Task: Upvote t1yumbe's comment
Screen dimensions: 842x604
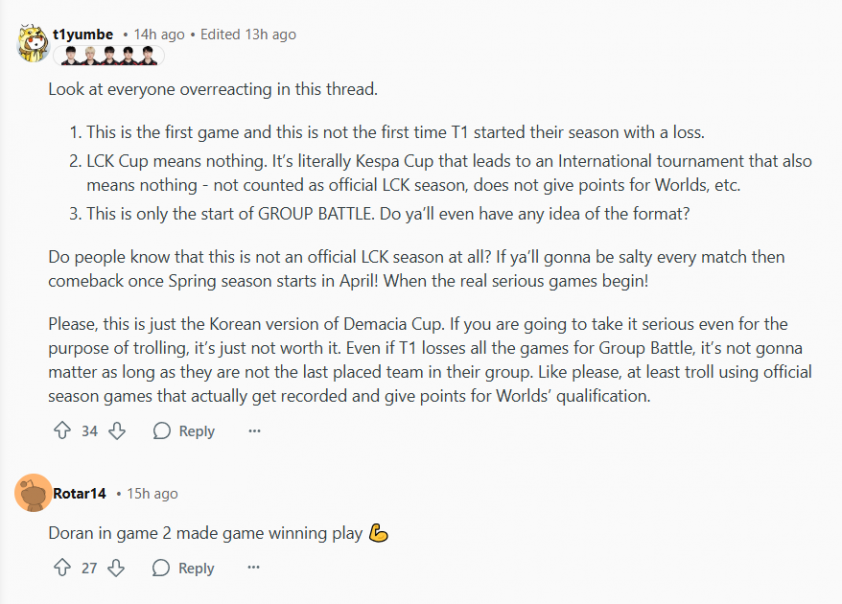Action: coord(62,431)
